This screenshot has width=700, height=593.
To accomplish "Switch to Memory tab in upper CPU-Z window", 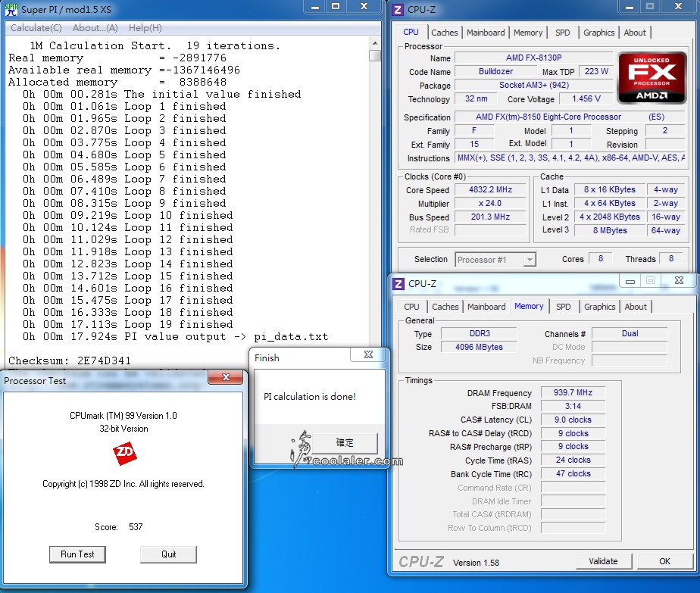I will [x=528, y=33].
